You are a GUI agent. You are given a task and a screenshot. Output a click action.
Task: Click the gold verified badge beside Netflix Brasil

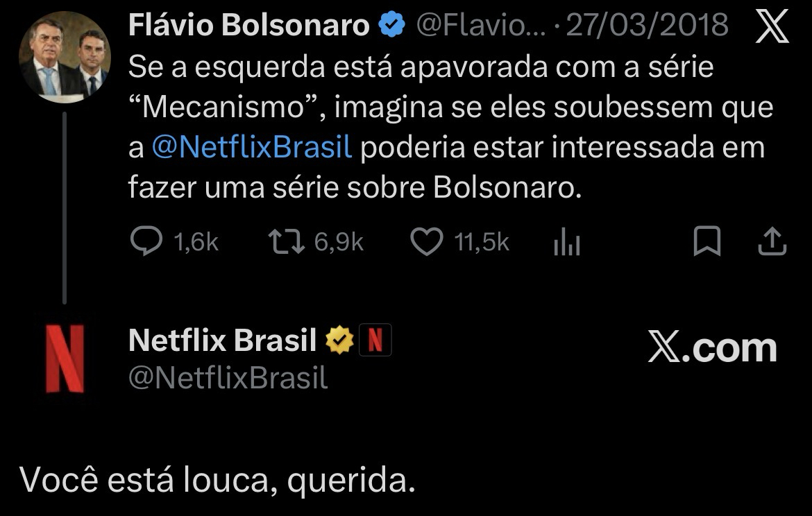coord(340,341)
